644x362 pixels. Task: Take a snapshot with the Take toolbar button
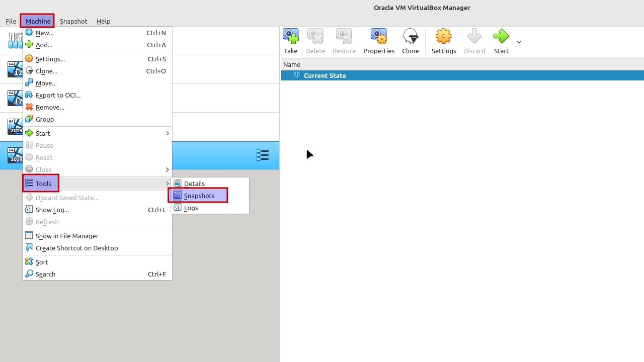291,41
